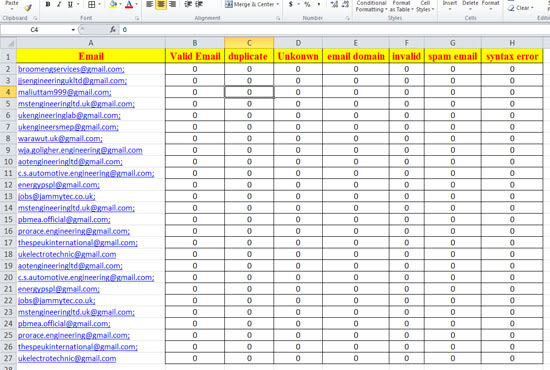
Task: Open the Delete cells menu
Action: click(x=470, y=5)
